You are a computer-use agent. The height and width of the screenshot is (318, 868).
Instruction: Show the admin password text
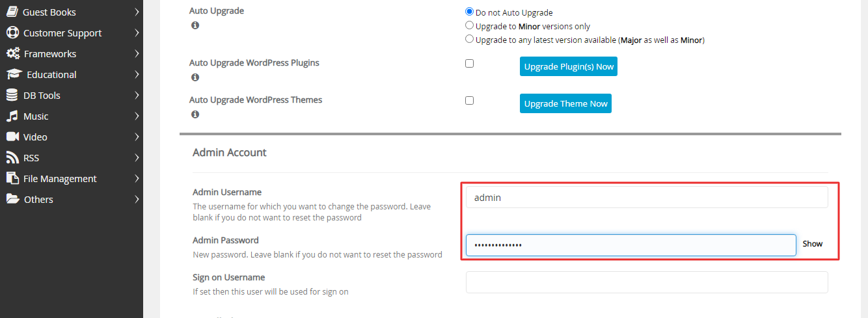tap(813, 244)
